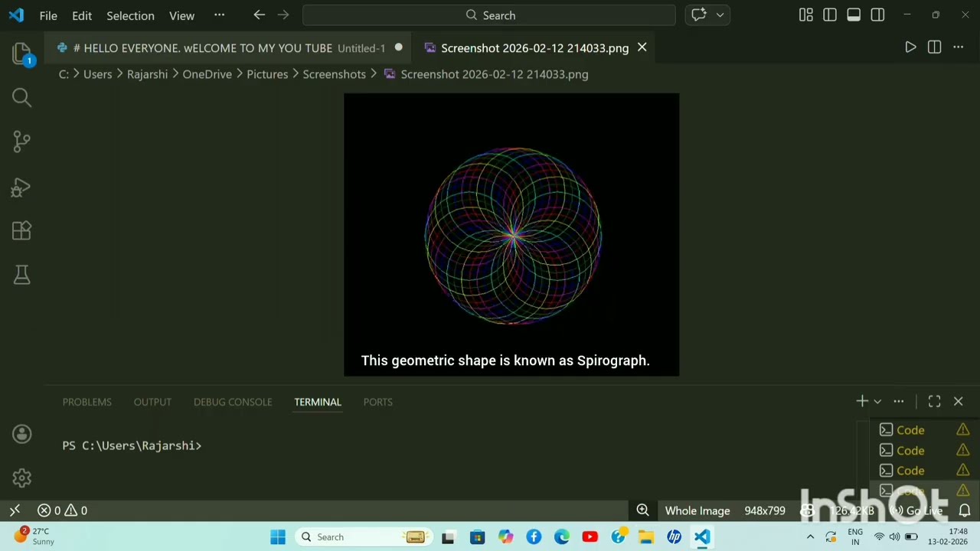
Task: Click the Spirograph image preview
Action: [511, 235]
